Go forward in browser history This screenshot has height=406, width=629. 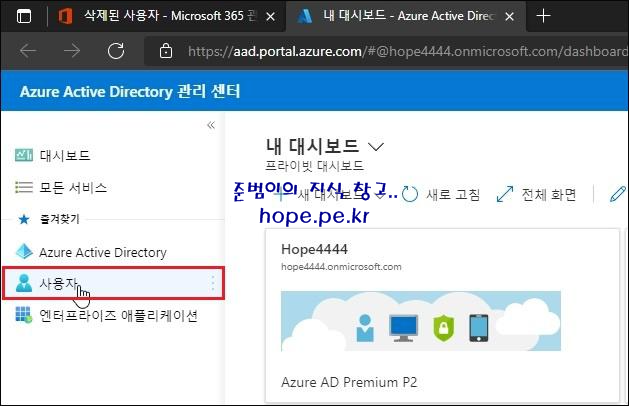(72, 51)
